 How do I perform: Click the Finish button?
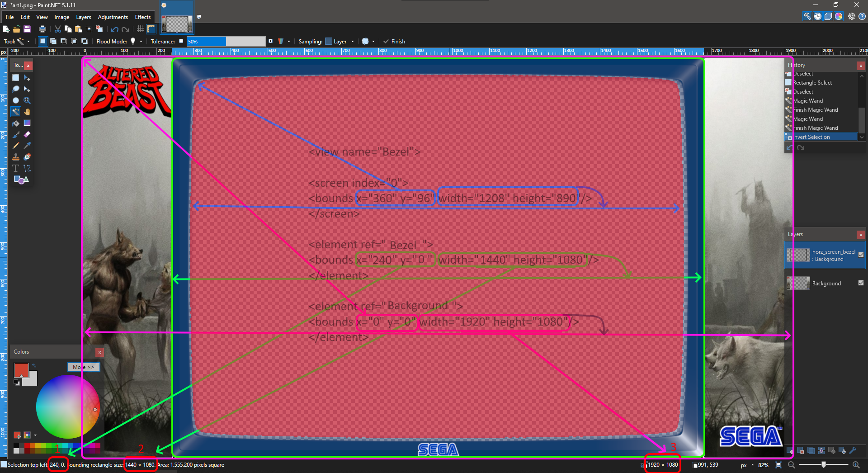(394, 41)
